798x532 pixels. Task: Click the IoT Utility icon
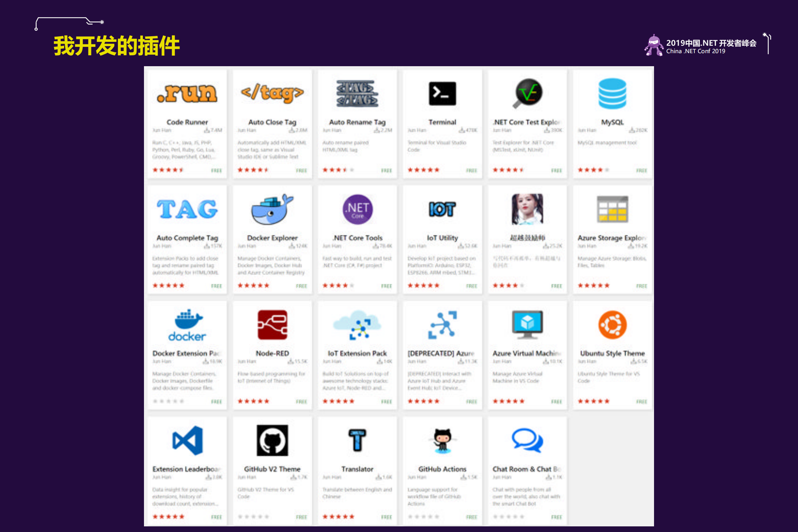coord(442,209)
